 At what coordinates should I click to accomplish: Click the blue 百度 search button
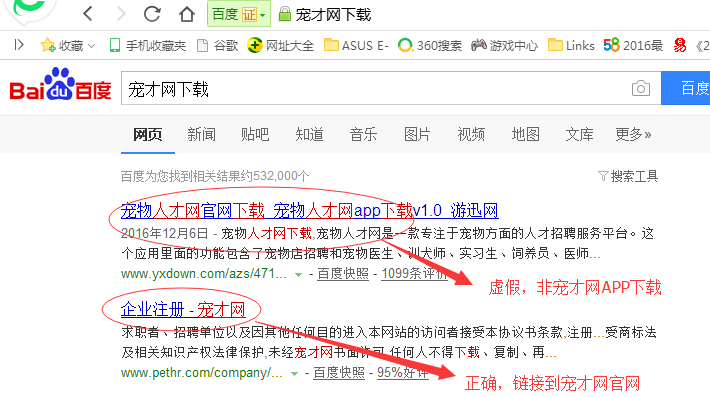pos(686,88)
